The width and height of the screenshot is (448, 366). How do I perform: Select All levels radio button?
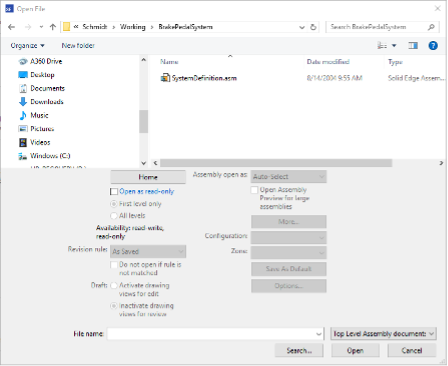[114, 216]
